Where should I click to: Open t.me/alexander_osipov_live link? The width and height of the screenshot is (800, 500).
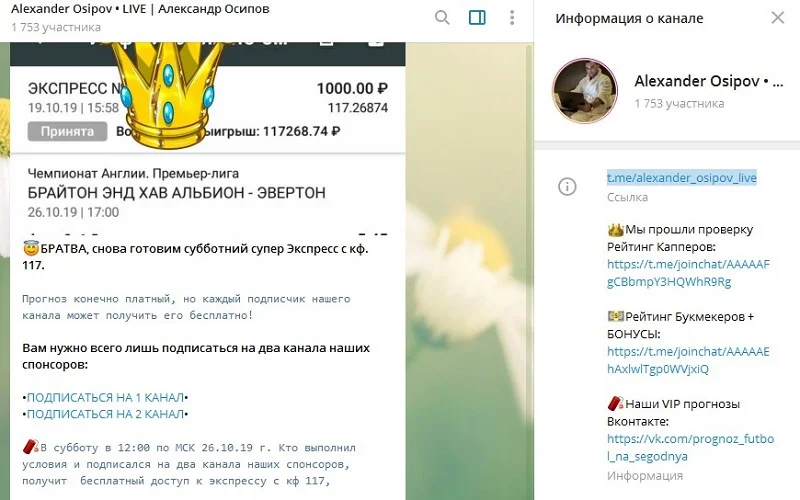tap(682, 178)
